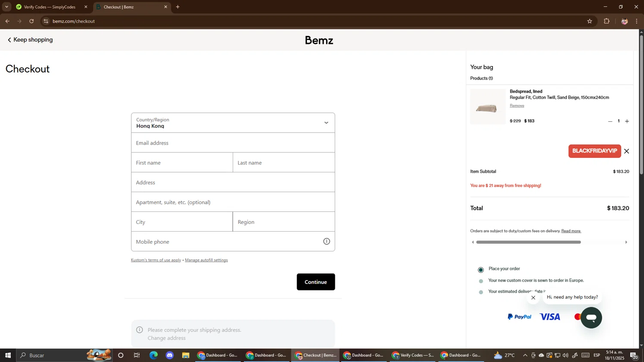Click the Bemz logo
The image size is (644, 362).
(x=319, y=40)
